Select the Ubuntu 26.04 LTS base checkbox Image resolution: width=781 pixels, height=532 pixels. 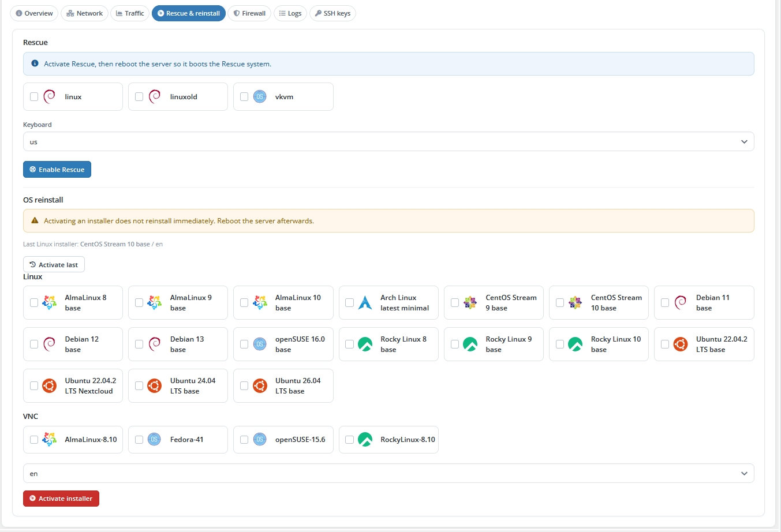click(x=244, y=385)
